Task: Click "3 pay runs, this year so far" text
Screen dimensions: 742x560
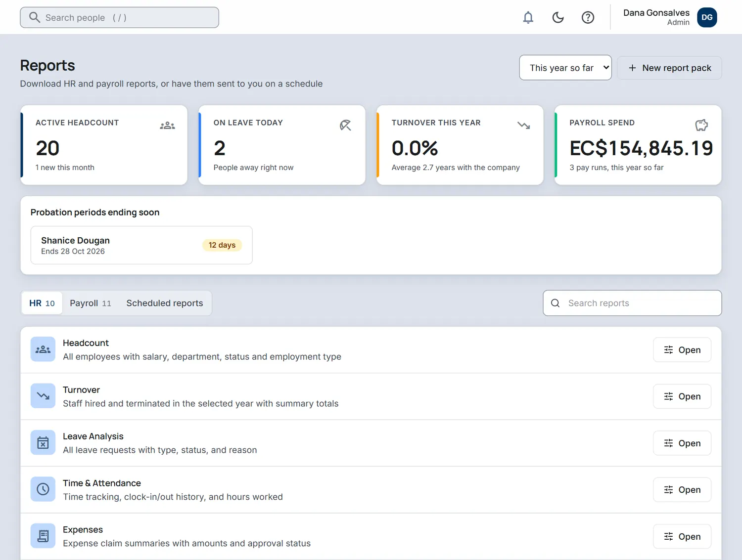Action: [616, 168]
